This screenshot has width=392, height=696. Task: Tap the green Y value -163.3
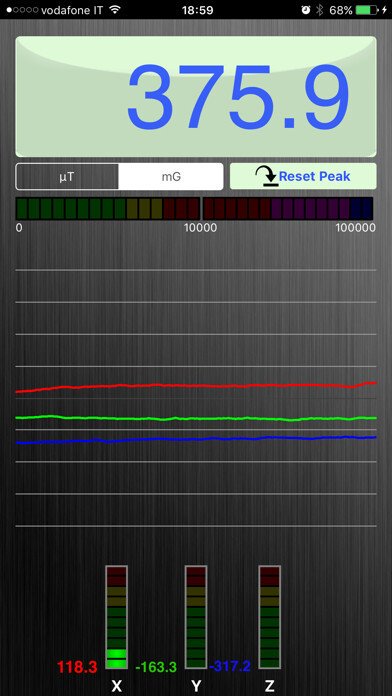(156, 667)
